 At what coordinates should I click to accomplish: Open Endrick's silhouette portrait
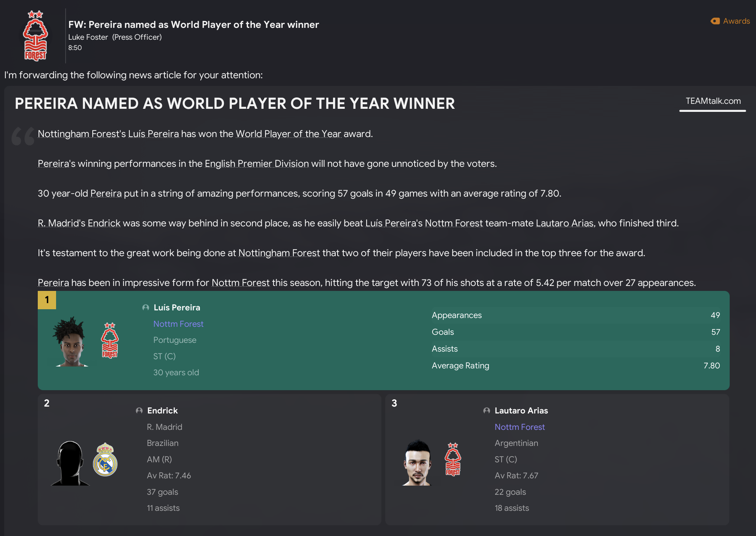pyautogui.click(x=70, y=463)
